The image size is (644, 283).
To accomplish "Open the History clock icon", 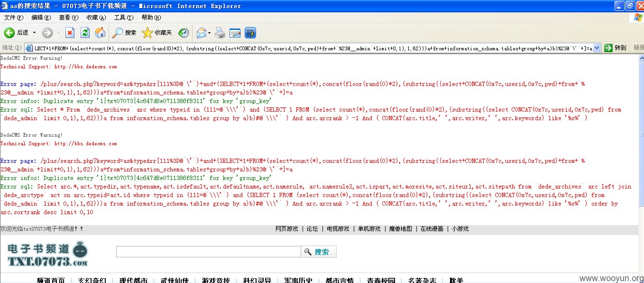I will click(x=184, y=33).
